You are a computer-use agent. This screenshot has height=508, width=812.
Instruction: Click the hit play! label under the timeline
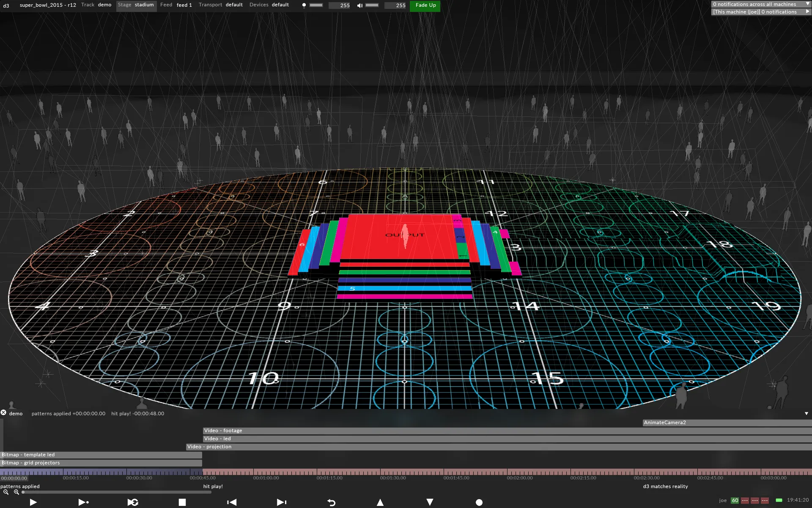(213, 486)
